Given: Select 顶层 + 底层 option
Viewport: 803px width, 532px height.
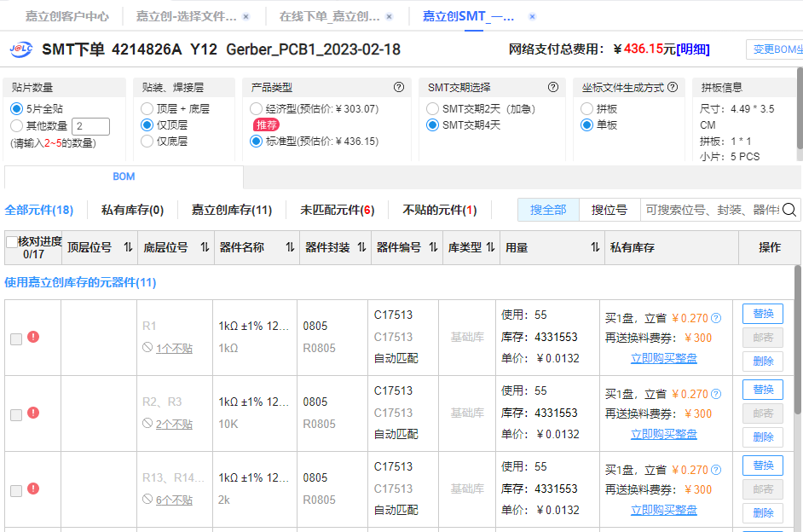Looking at the screenshot, I should pos(147,108).
